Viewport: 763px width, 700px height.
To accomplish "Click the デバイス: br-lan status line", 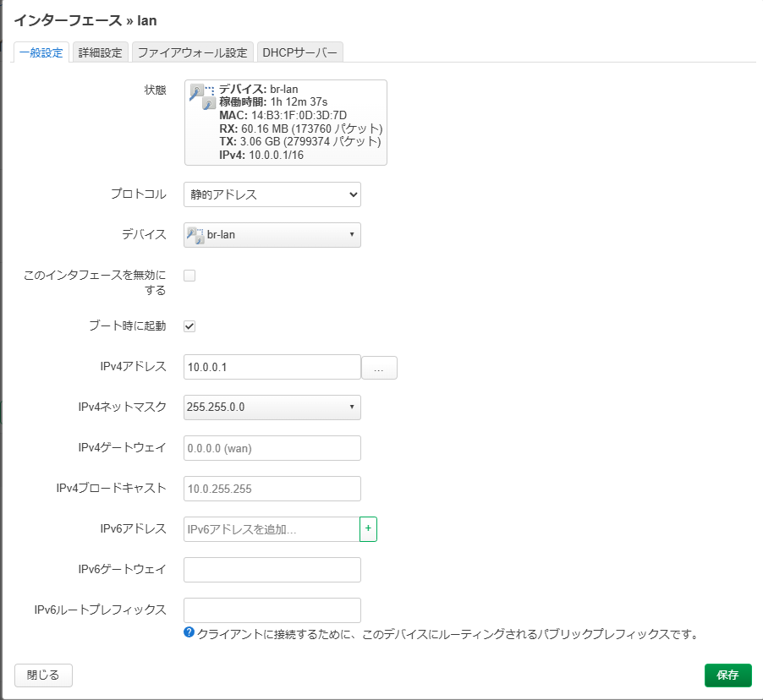I will [x=258, y=89].
